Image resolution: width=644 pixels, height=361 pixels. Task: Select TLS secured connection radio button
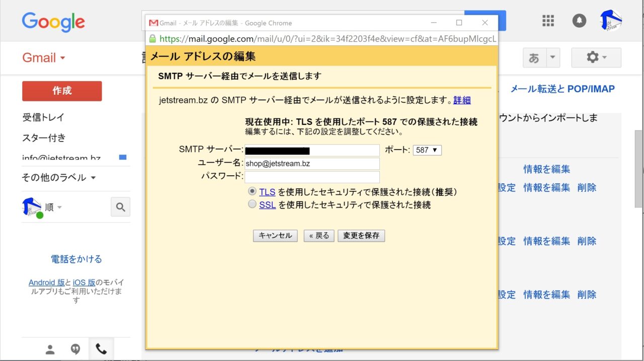[252, 192]
